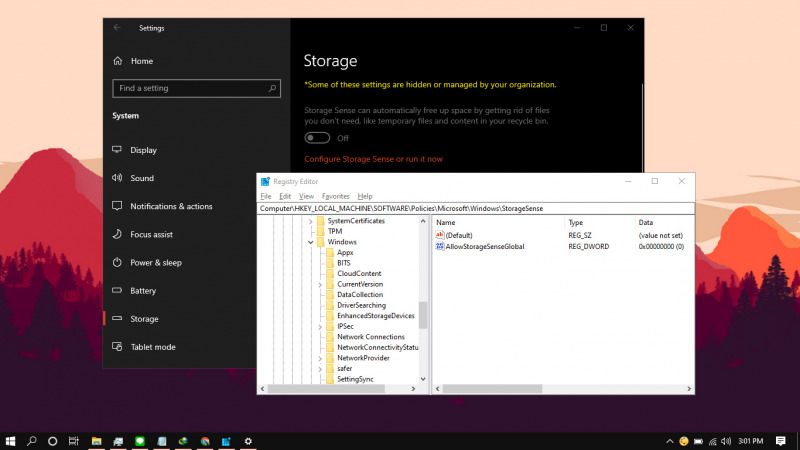Select the TPM registry key
Image resolution: width=800 pixels, height=450 pixels.
(x=335, y=232)
